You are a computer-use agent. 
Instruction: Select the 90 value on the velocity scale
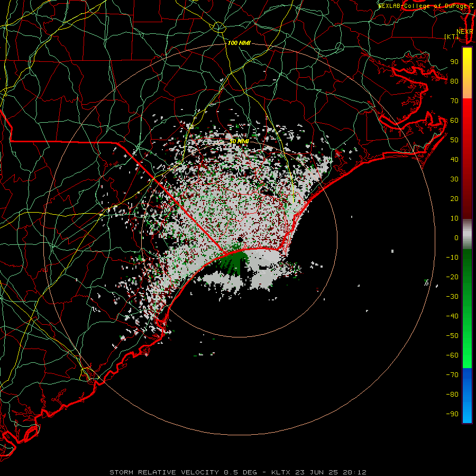pyautogui.click(x=454, y=62)
